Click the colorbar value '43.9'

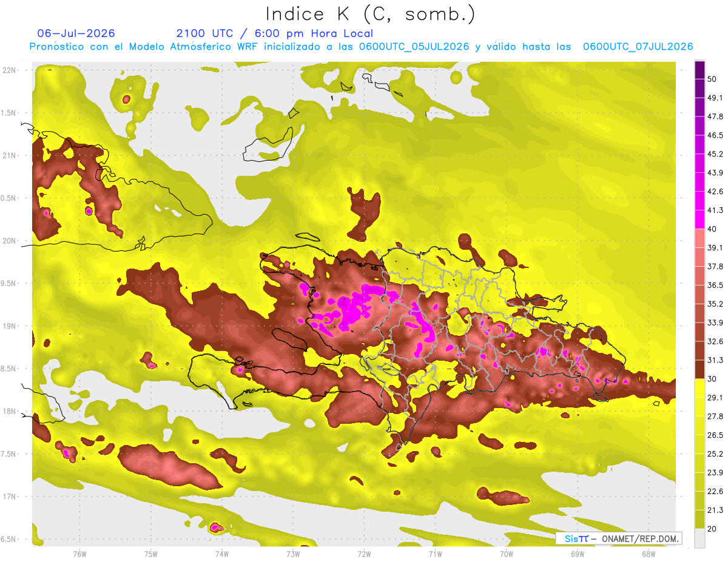coord(715,173)
